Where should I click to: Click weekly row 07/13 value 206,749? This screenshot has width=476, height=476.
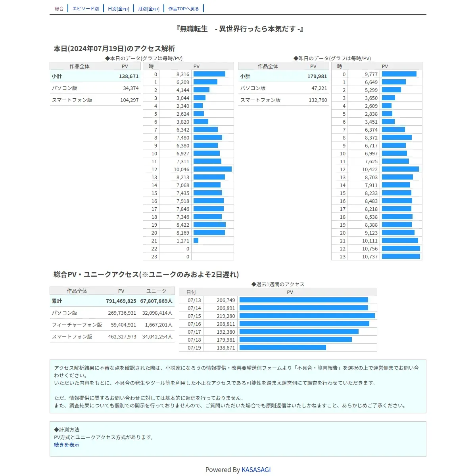[226, 300]
